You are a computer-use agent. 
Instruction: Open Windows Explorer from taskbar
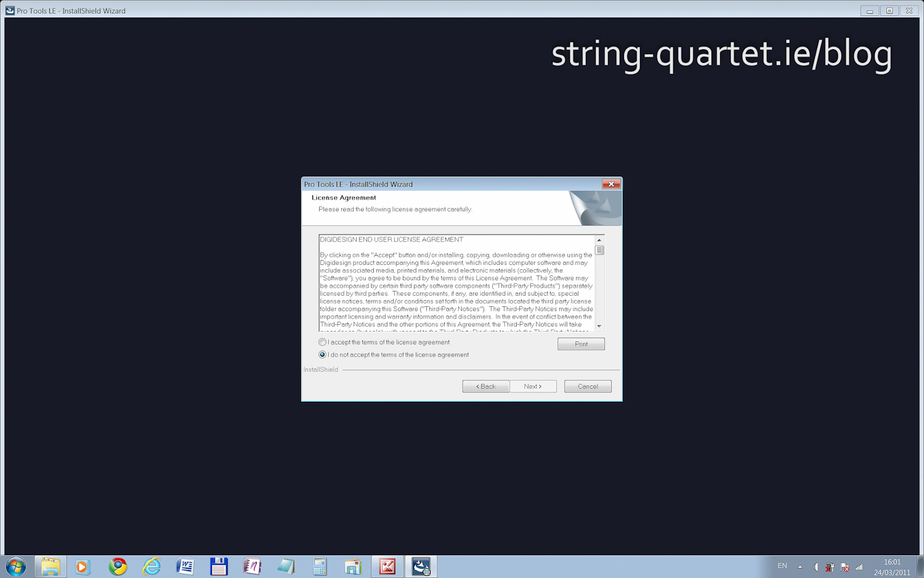(x=51, y=566)
